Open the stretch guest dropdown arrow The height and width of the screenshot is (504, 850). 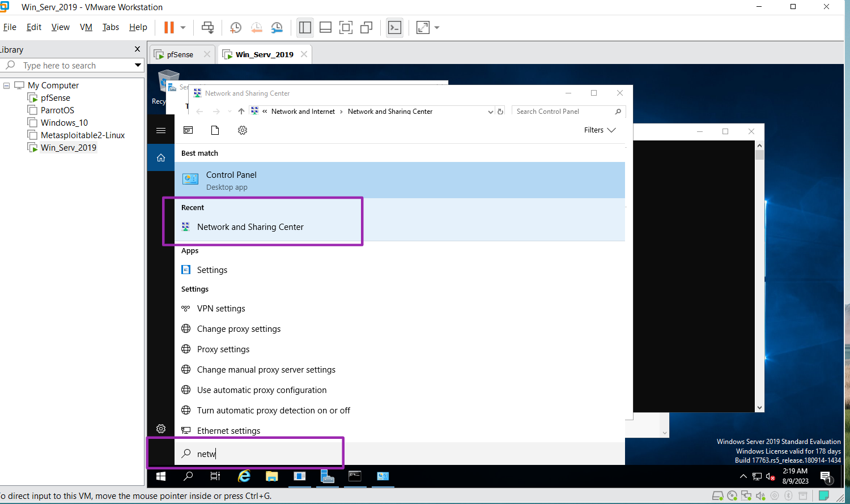(x=437, y=27)
